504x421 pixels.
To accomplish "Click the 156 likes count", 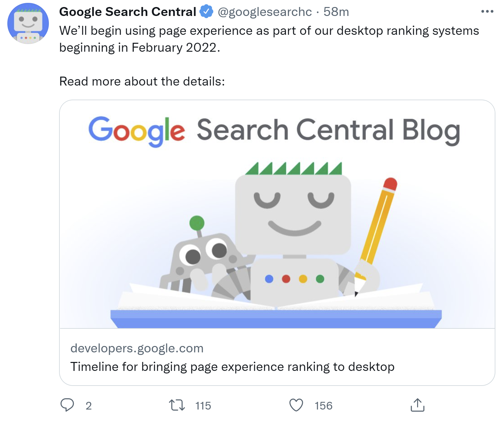I will tap(323, 406).
